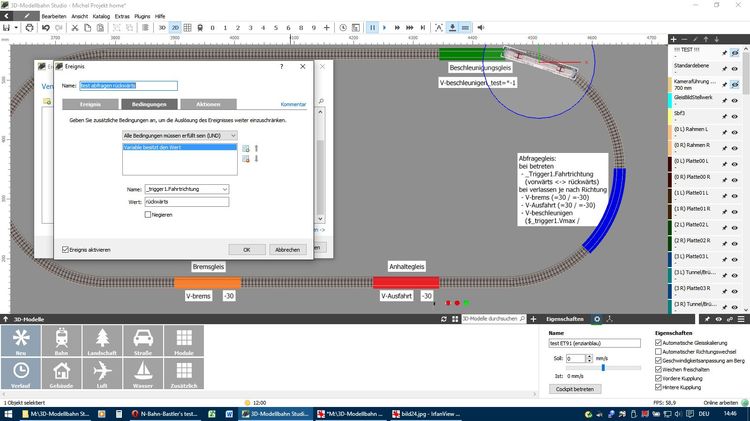Toggle the grid icon in the toolbar
The width and height of the screenshot is (750, 421).
coord(188,28)
